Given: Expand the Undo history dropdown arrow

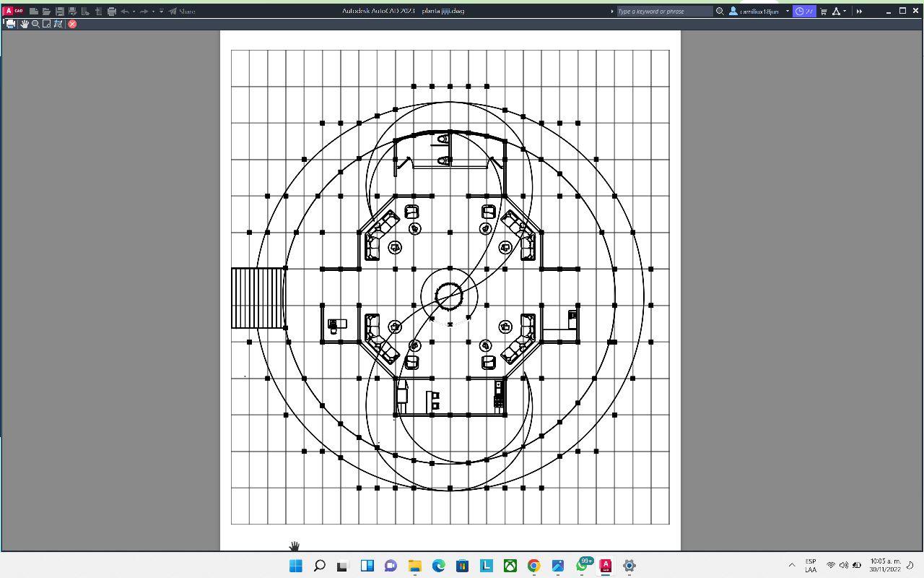Looking at the screenshot, I should [x=134, y=11].
